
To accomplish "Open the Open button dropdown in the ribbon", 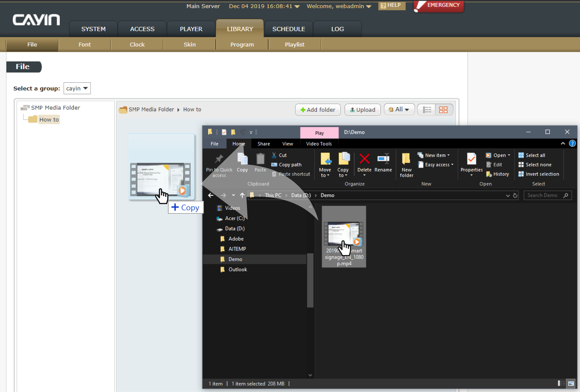I will (x=509, y=155).
